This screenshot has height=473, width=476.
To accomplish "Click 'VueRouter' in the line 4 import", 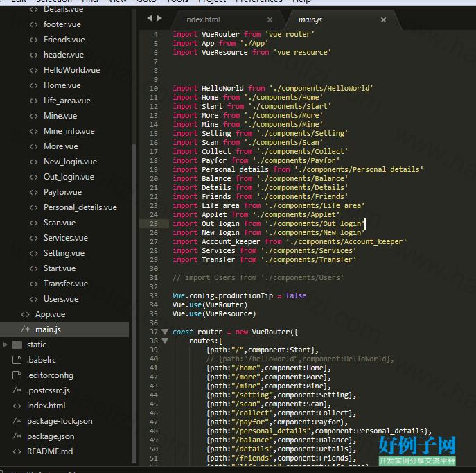I will point(220,34).
